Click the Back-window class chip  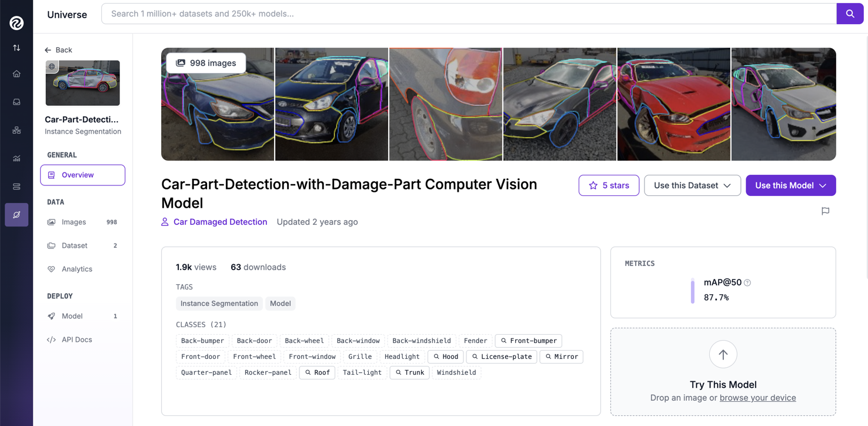[x=358, y=341]
